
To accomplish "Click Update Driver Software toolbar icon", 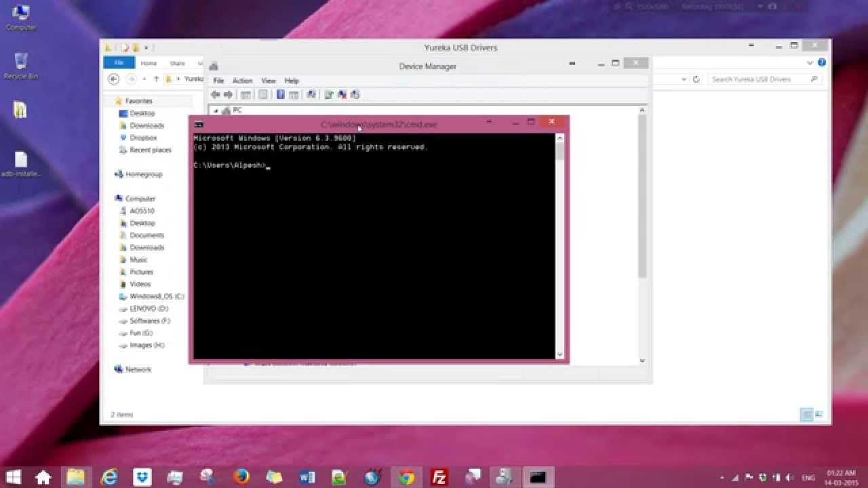I will click(x=329, y=95).
